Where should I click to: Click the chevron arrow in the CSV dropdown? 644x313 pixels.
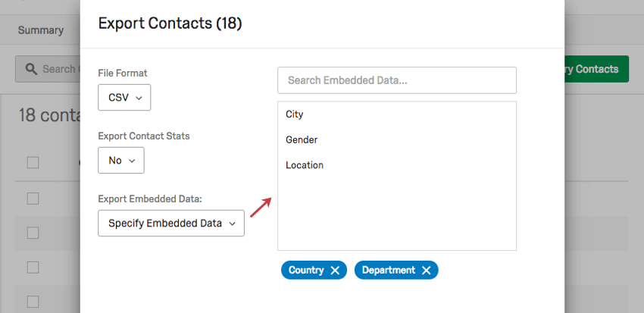click(139, 98)
